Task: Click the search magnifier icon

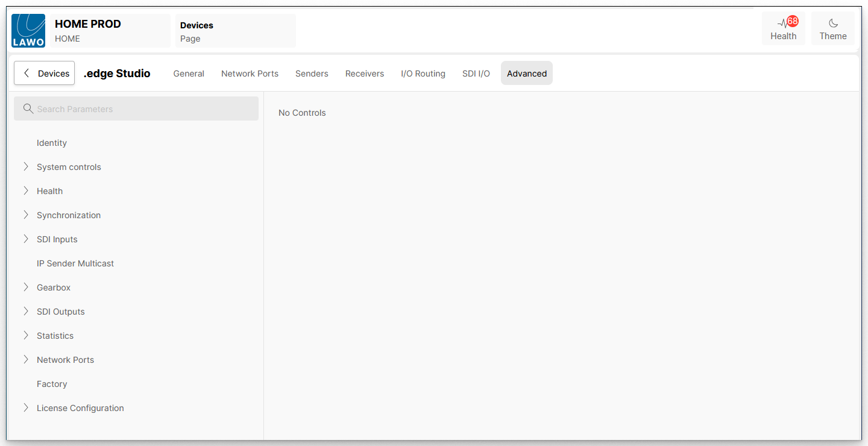Action: [x=28, y=109]
